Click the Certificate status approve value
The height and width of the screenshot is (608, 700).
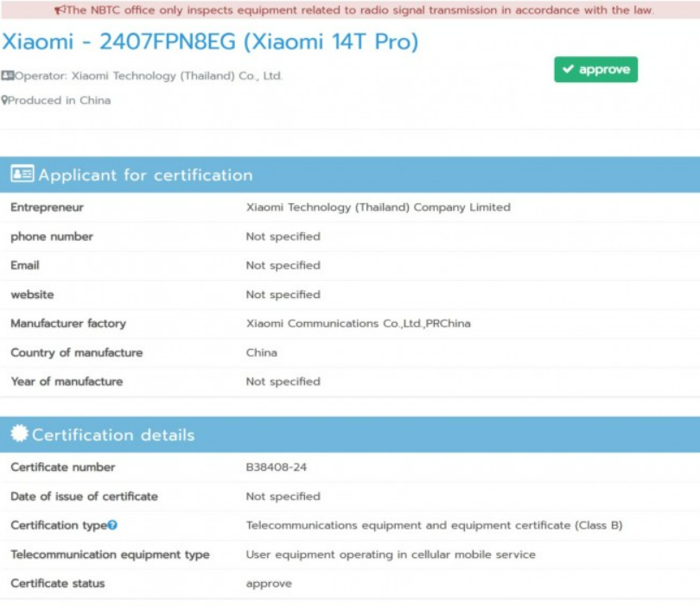(x=269, y=584)
